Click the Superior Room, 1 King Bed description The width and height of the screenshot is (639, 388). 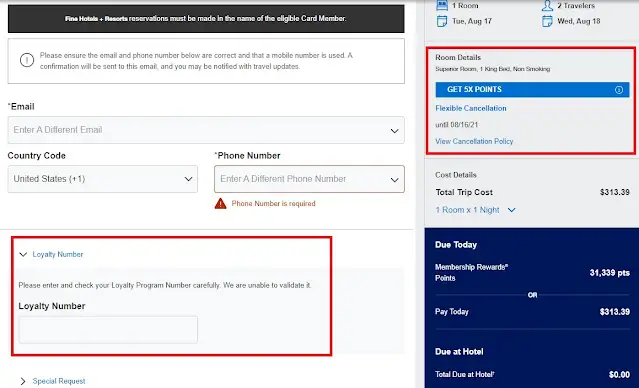pyautogui.click(x=493, y=69)
